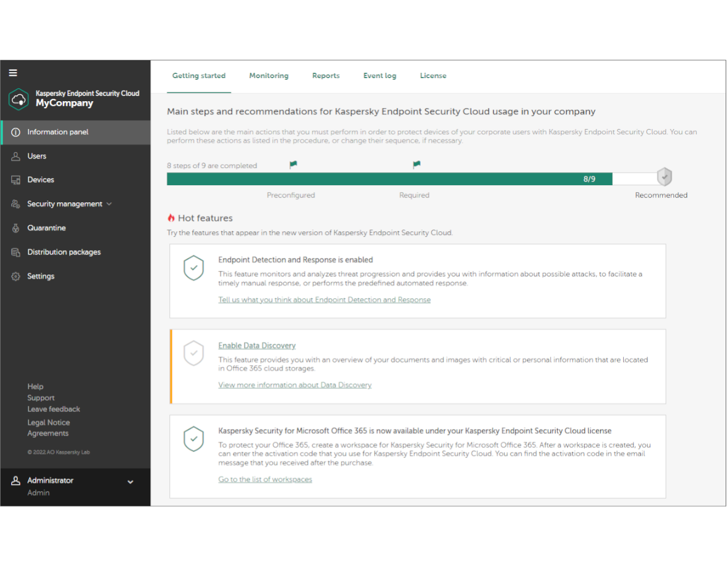
Task: Open the Users section icon
Action: pyautogui.click(x=15, y=156)
